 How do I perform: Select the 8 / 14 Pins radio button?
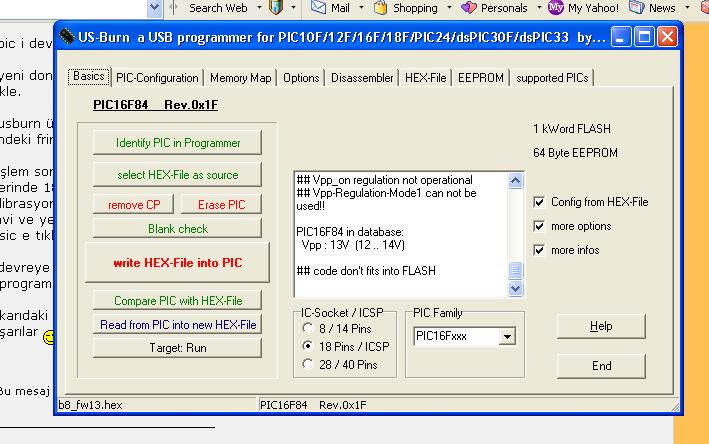click(x=308, y=328)
